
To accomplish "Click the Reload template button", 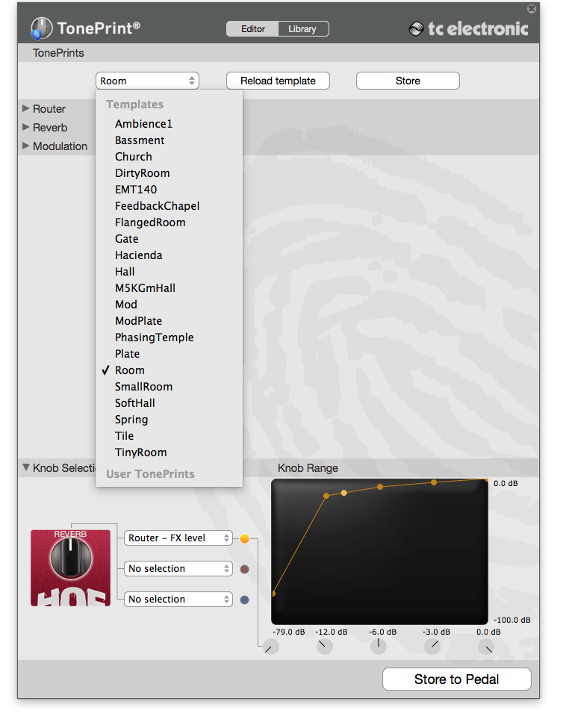I will (278, 81).
